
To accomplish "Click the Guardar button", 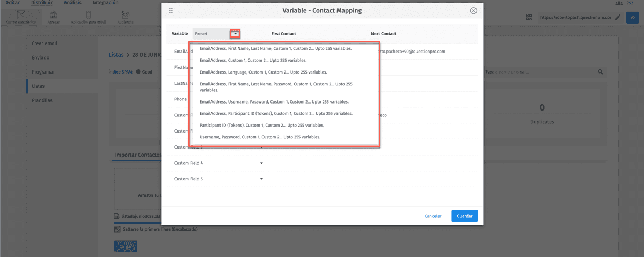I will pyautogui.click(x=464, y=216).
